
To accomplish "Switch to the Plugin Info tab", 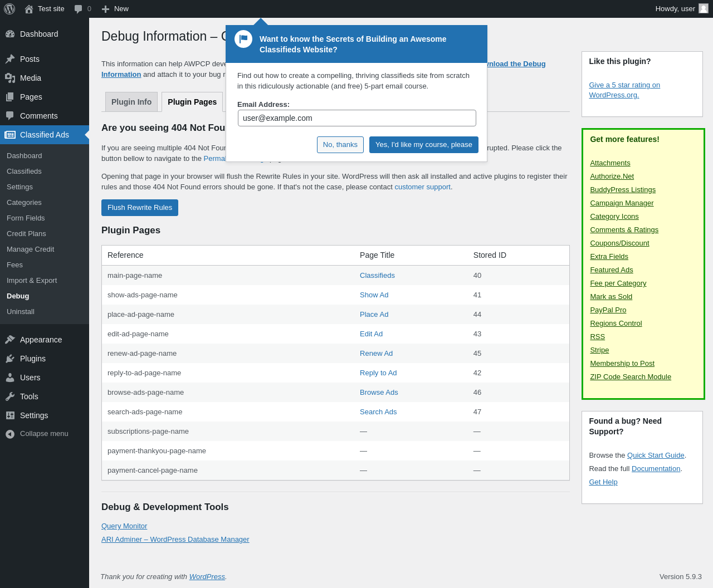I will (131, 102).
